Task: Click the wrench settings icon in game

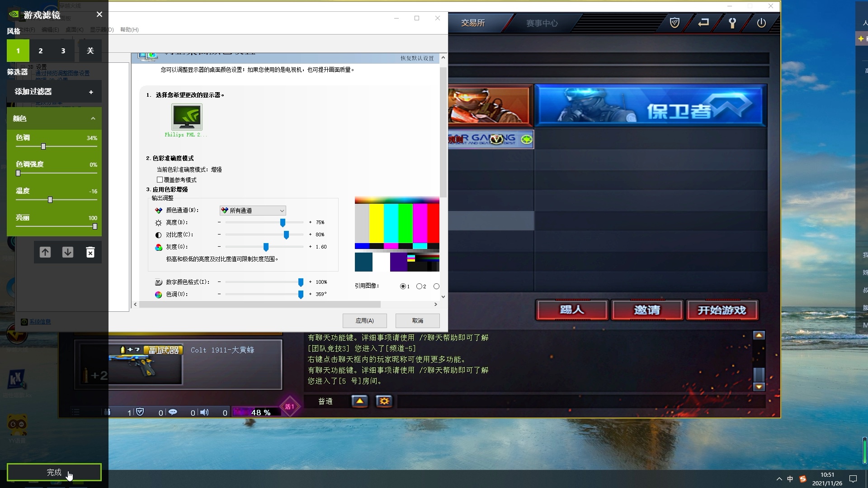Action: coord(732,23)
